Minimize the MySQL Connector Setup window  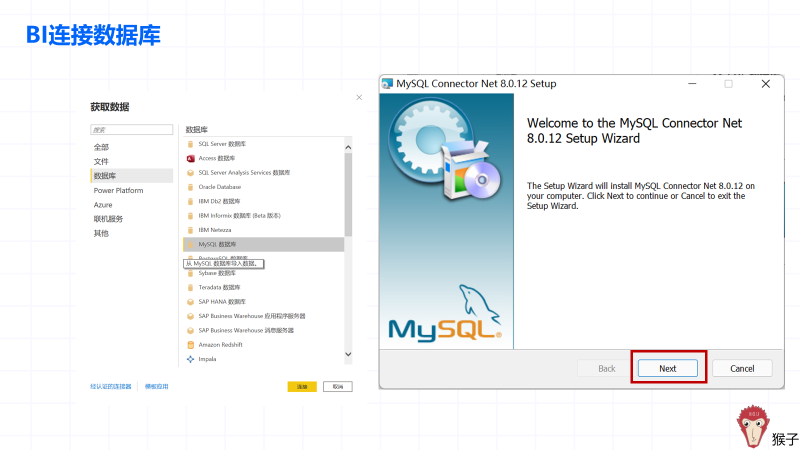point(692,84)
